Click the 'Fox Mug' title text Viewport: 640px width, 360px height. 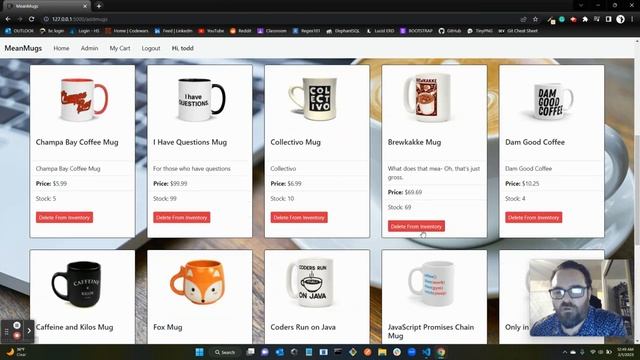(168, 327)
